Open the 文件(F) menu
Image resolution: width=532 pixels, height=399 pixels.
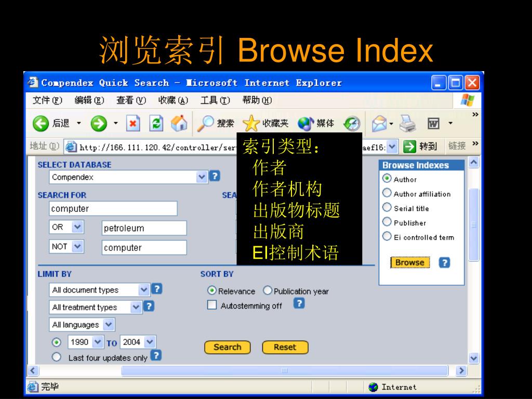coord(47,100)
